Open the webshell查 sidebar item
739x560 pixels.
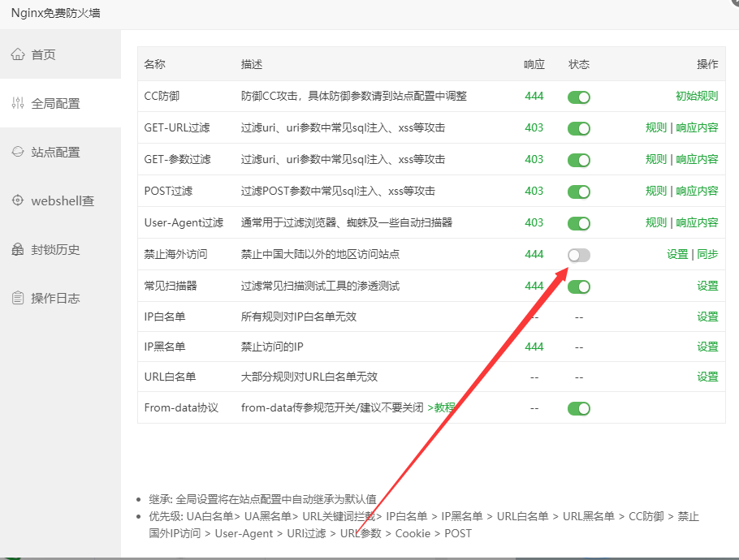tap(60, 200)
